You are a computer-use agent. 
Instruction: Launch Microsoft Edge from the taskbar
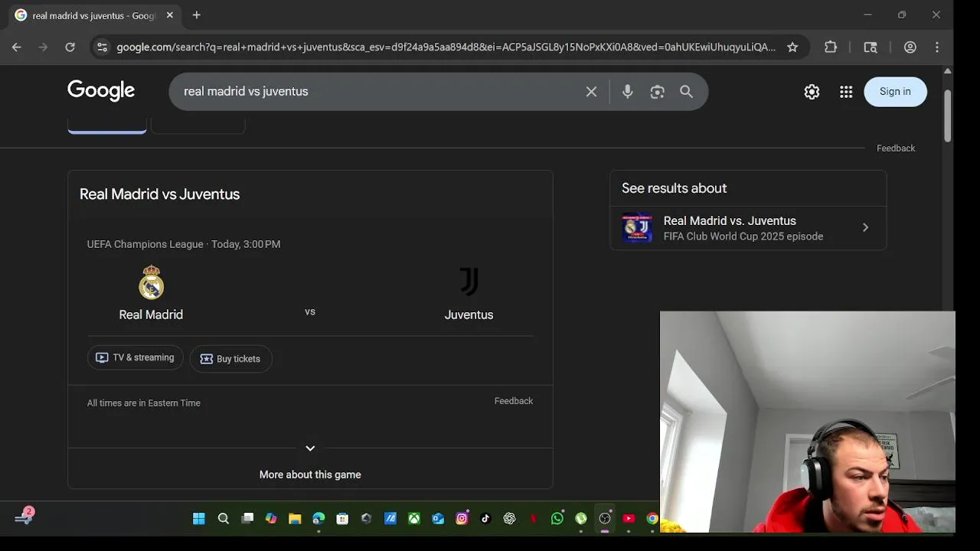[318, 519]
